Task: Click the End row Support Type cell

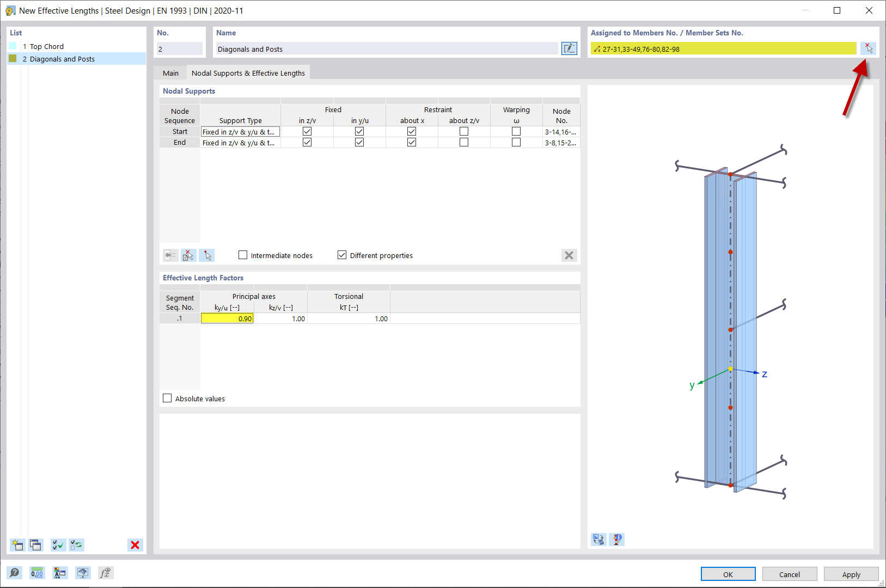Action: (x=241, y=143)
